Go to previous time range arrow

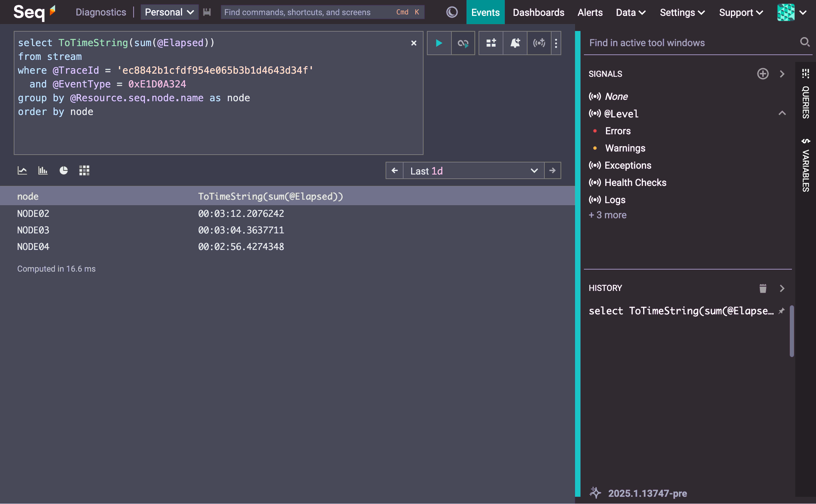[x=395, y=170]
